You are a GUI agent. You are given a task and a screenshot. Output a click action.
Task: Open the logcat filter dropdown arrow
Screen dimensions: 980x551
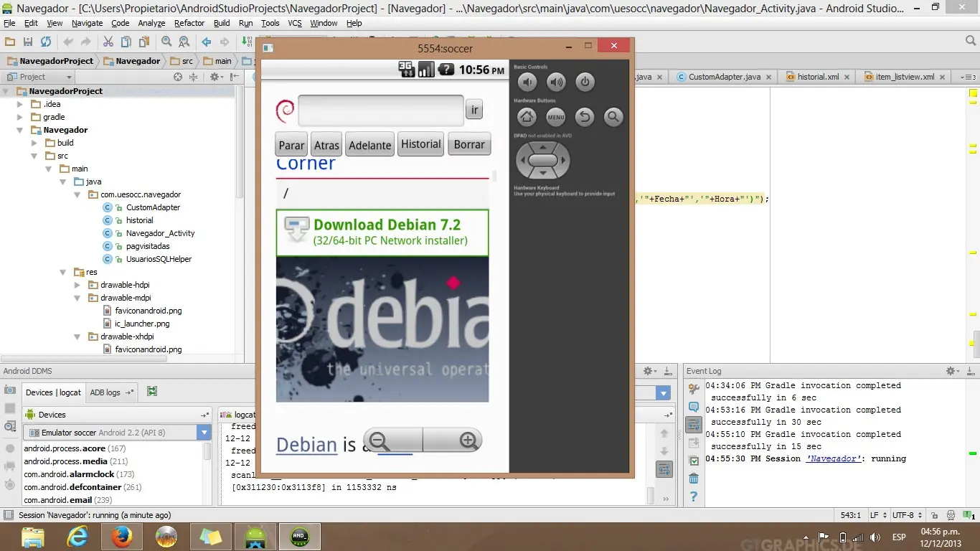(664, 393)
